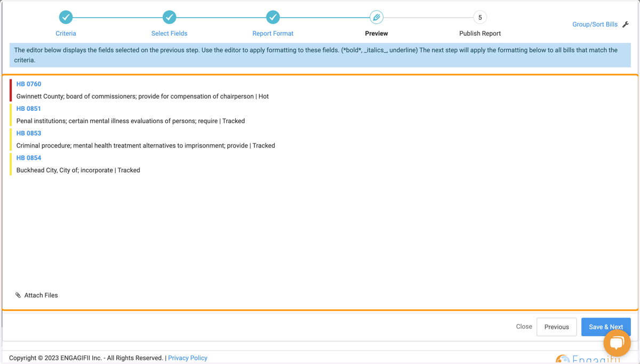This screenshot has height=364, width=640.
Task: Open the chat bubble widget
Action: tap(617, 343)
